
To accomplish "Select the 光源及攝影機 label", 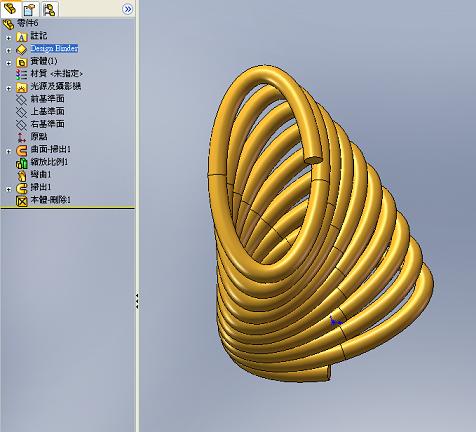I will tap(56, 86).
